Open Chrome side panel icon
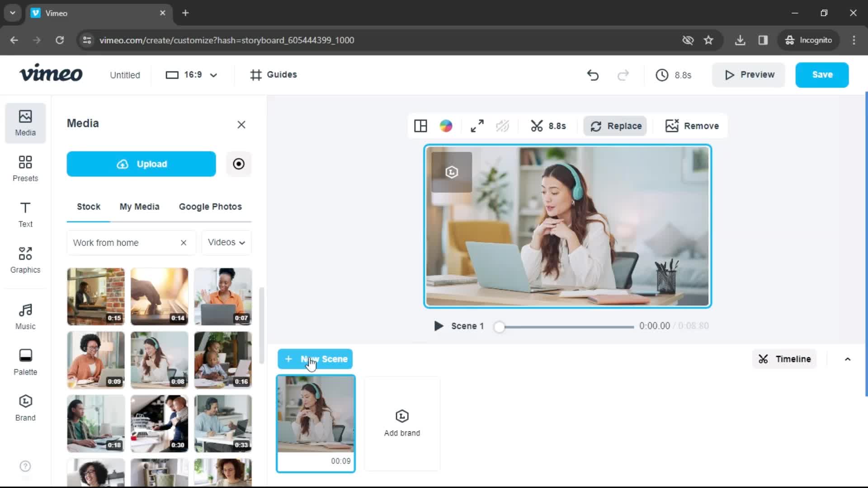The width and height of the screenshot is (868, 488). coord(763,40)
